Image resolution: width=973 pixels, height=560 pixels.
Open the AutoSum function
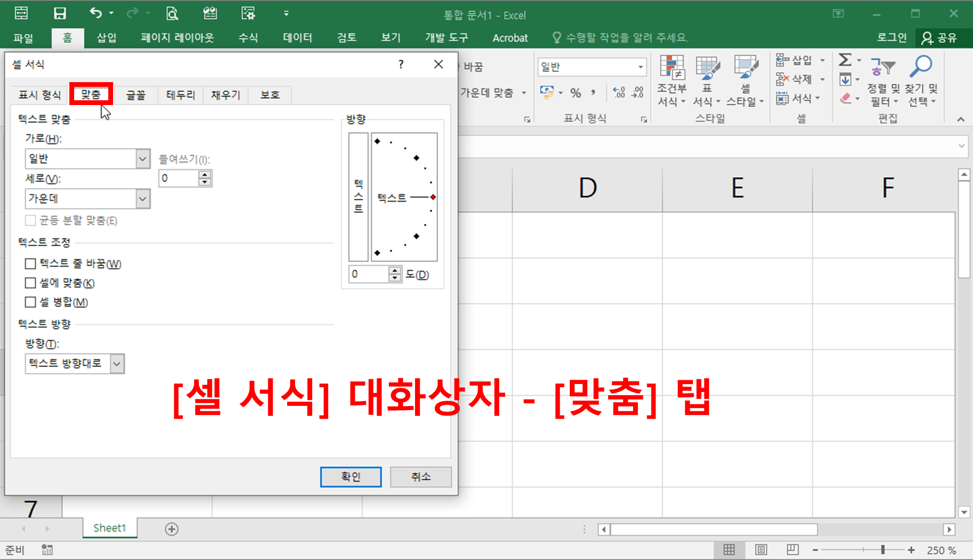[x=845, y=60]
